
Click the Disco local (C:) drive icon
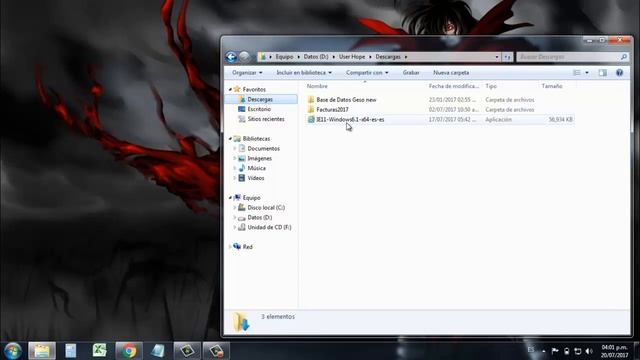242,207
